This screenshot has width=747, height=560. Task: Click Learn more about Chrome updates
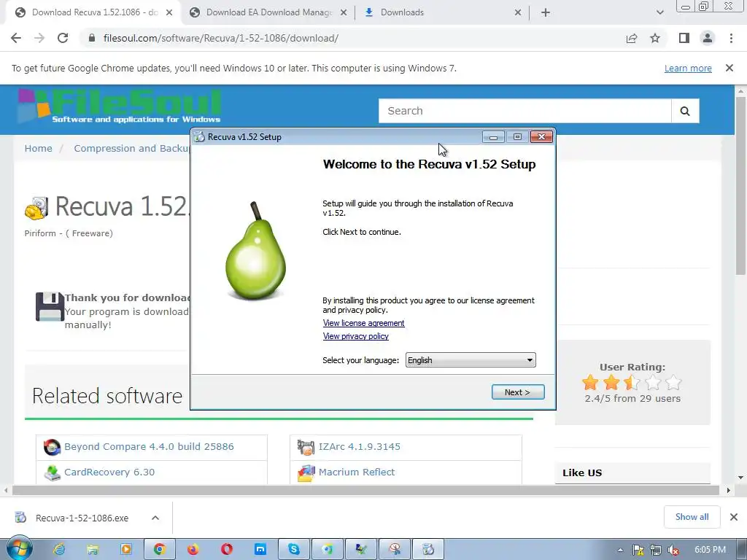688,68
